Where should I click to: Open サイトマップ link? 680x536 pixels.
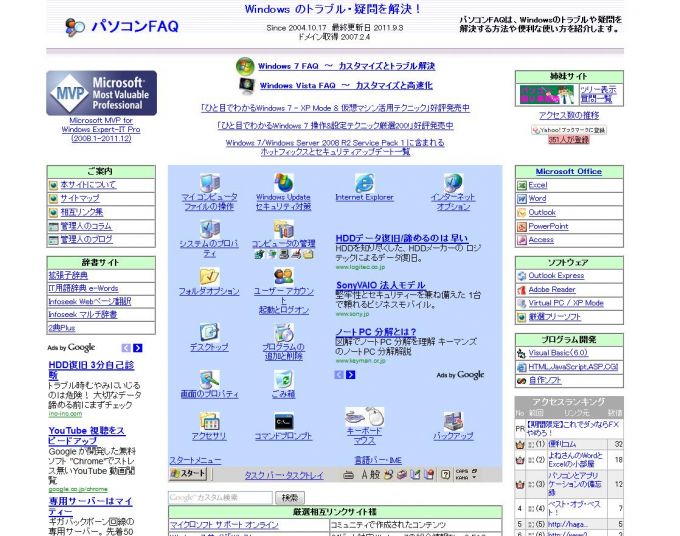coord(80,198)
